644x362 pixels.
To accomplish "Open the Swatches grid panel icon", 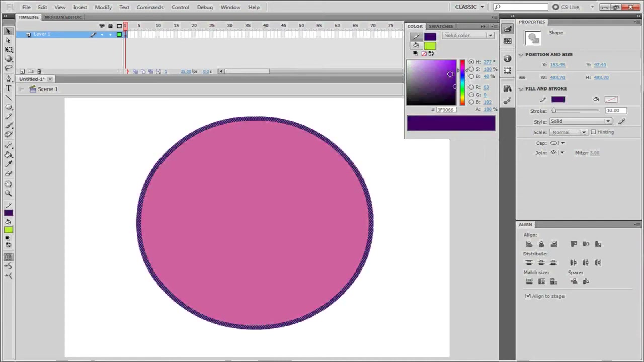I will pos(507,41).
